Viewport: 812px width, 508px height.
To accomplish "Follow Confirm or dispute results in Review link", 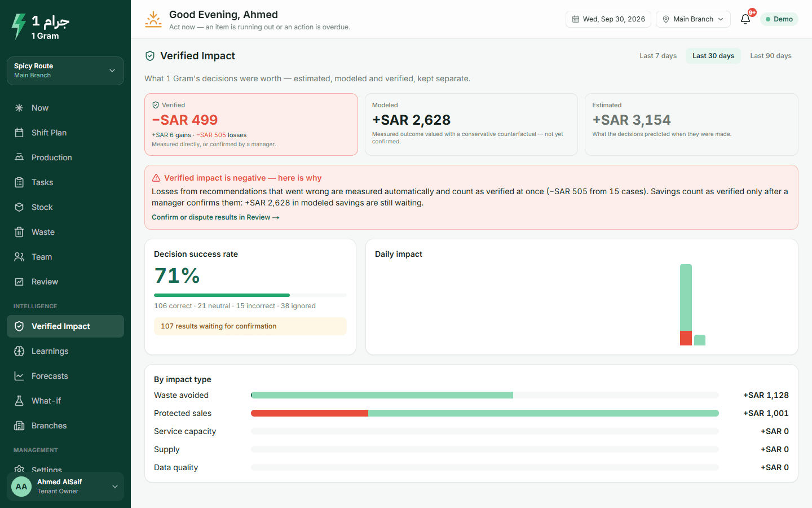I will [x=215, y=217].
